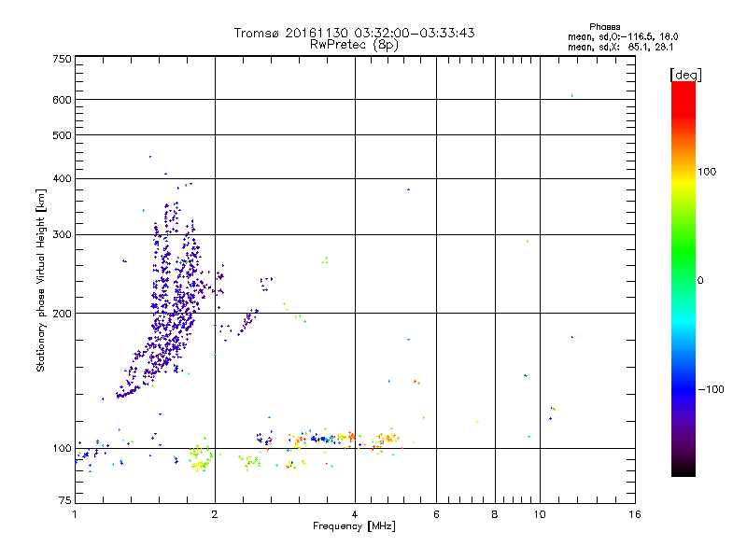Select the 'RwPretec (8p)' subtitle
747x560 pixels.
(x=354, y=45)
